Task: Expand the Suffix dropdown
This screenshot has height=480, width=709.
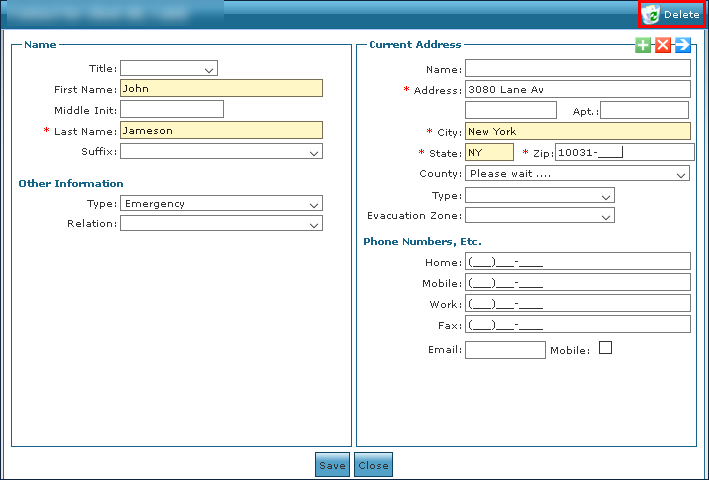Action: pyautogui.click(x=221, y=152)
